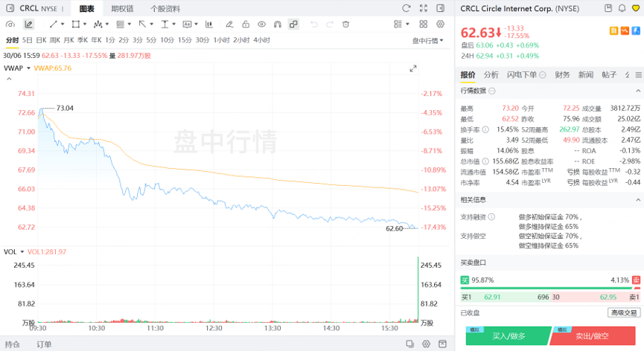Refresh the chart with the reload icon
This screenshot has height=351, width=644.
click(407, 8)
